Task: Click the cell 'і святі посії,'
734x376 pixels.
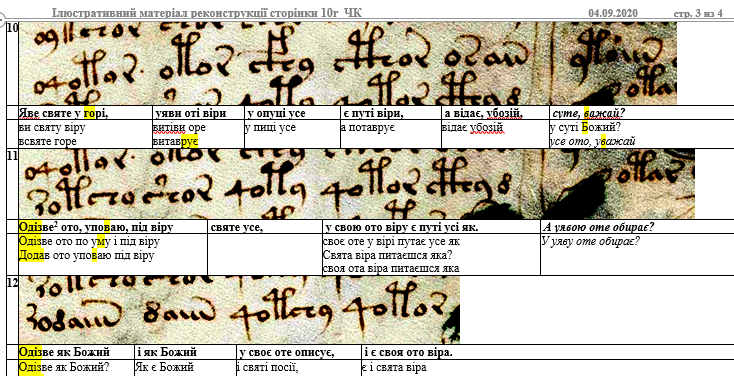Action: (x=299, y=368)
